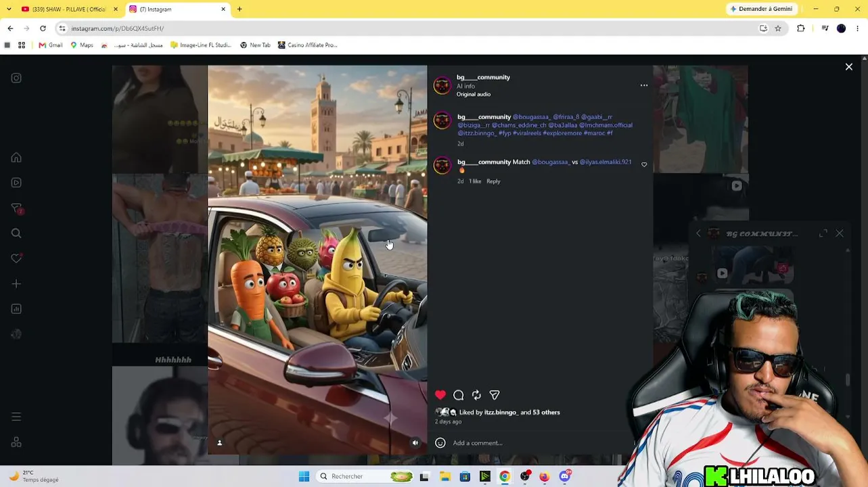Click the AI info label

465,87
